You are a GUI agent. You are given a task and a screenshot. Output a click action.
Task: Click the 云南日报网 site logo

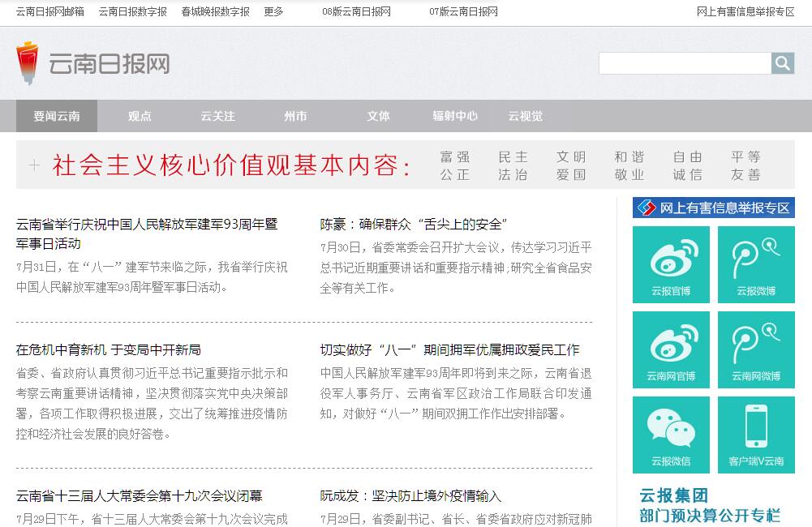93,63
